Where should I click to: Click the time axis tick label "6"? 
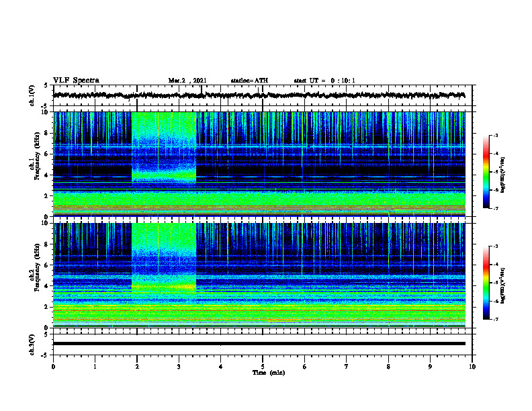[304, 367]
